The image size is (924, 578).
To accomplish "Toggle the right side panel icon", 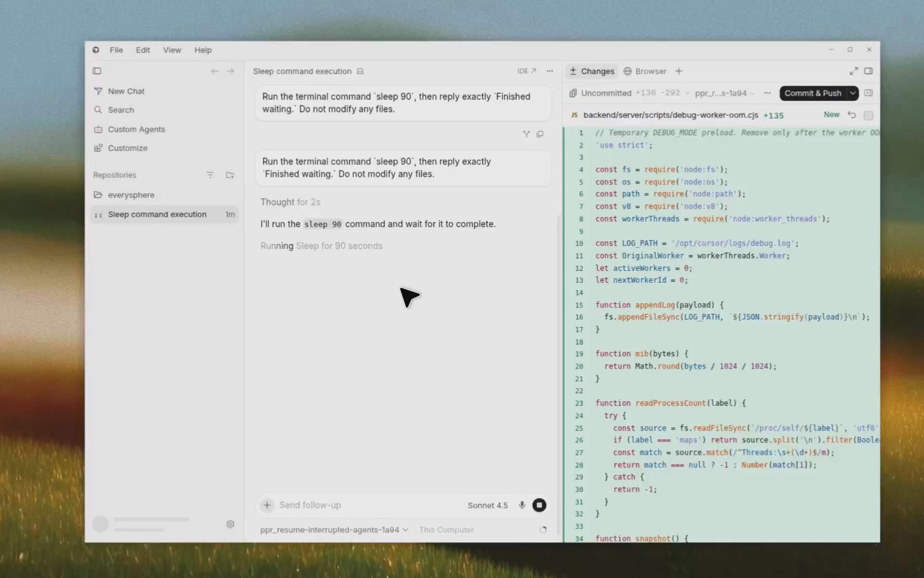I will [x=869, y=71].
